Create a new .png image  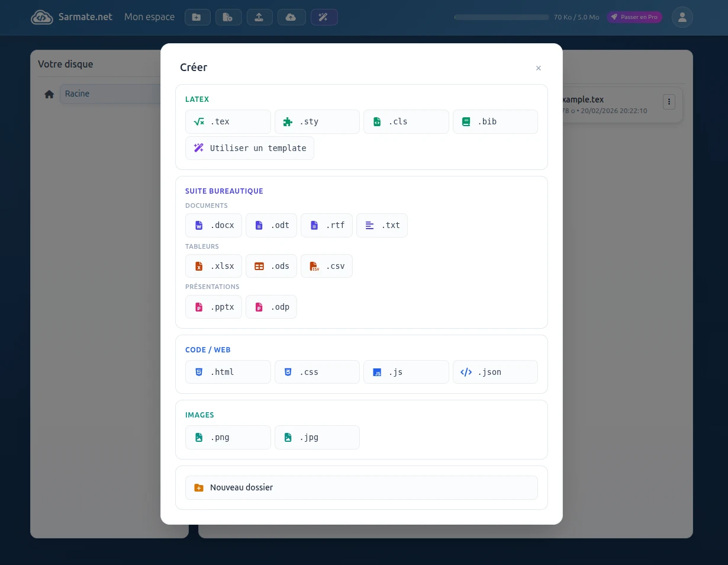pyautogui.click(x=227, y=437)
